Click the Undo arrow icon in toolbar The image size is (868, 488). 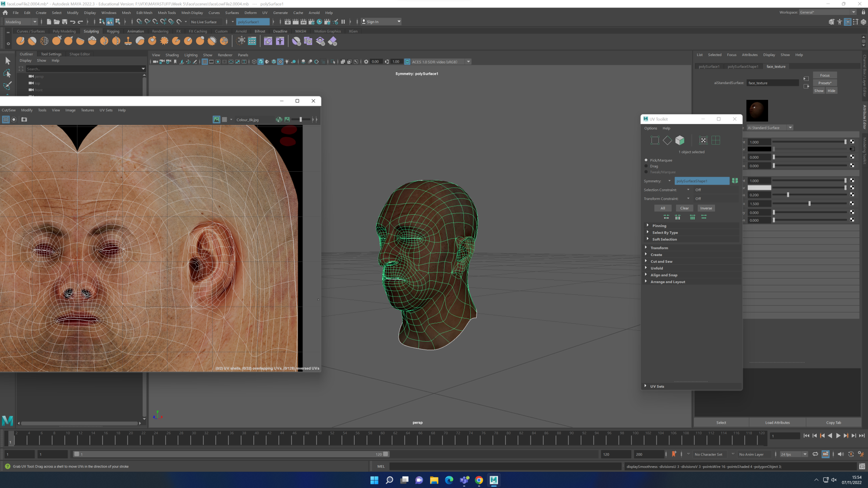(x=73, y=22)
